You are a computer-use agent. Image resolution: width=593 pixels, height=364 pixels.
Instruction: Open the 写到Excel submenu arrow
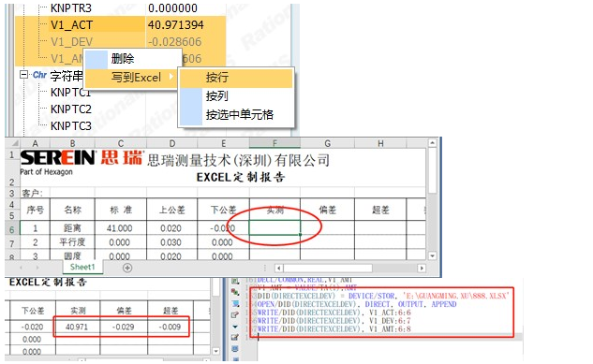[x=171, y=77]
